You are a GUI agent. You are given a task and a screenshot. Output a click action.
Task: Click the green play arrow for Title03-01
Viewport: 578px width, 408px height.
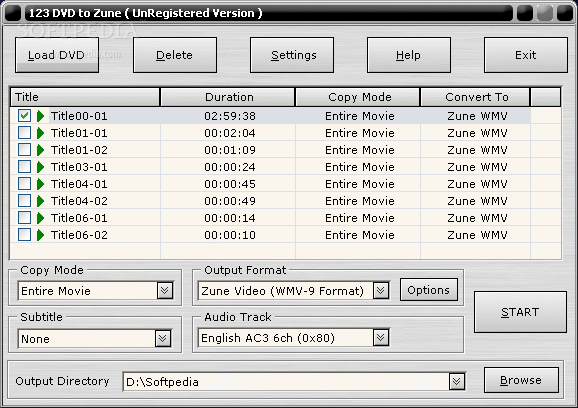click(41, 167)
